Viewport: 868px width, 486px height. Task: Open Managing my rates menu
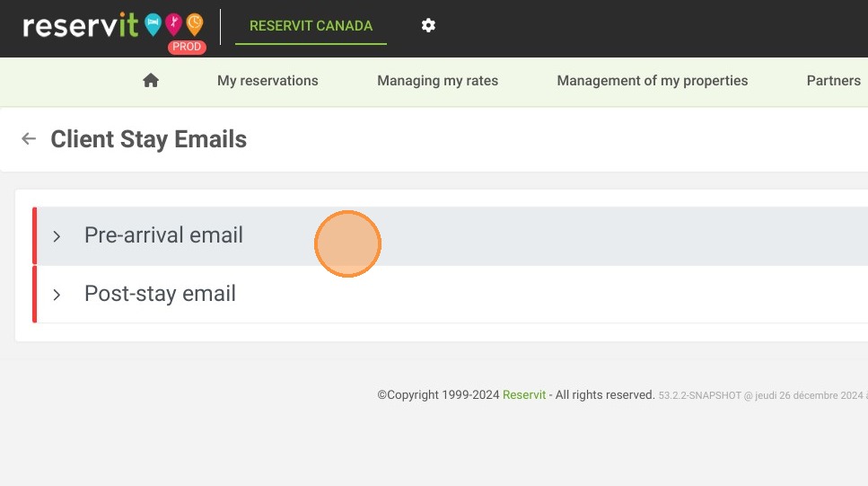437,81
